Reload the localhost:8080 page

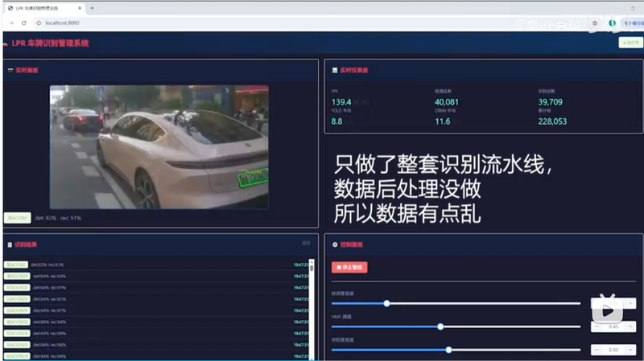[x=24, y=23]
